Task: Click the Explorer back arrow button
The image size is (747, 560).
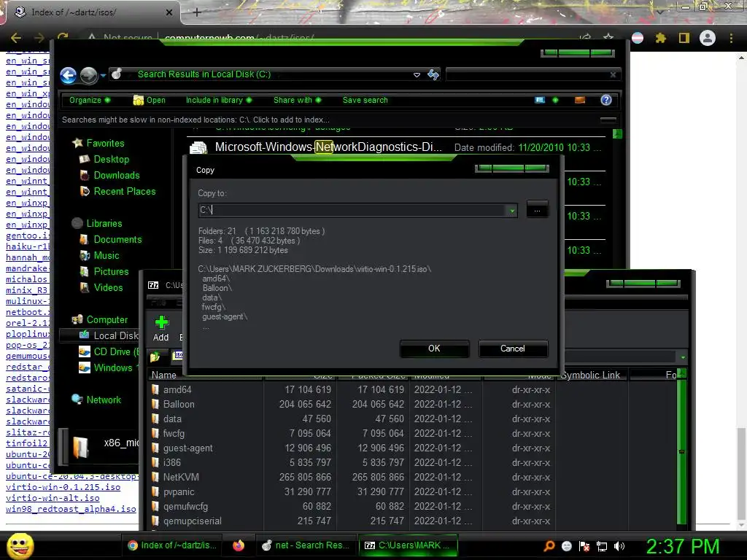Action: coord(68,75)
